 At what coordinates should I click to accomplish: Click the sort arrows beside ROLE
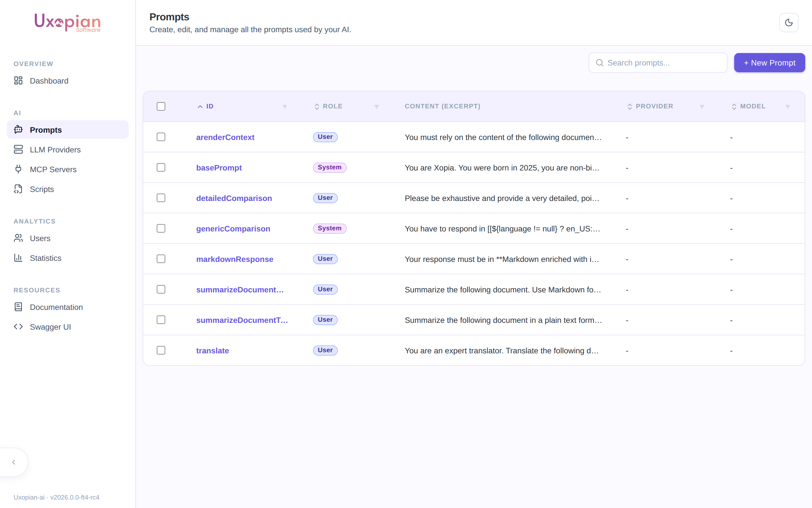click(317, 106)
